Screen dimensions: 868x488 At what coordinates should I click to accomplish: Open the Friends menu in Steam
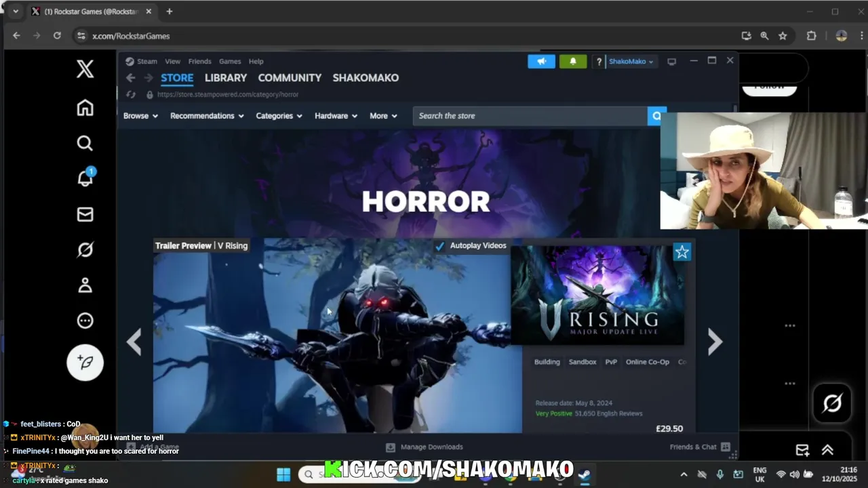pos(199,61)
